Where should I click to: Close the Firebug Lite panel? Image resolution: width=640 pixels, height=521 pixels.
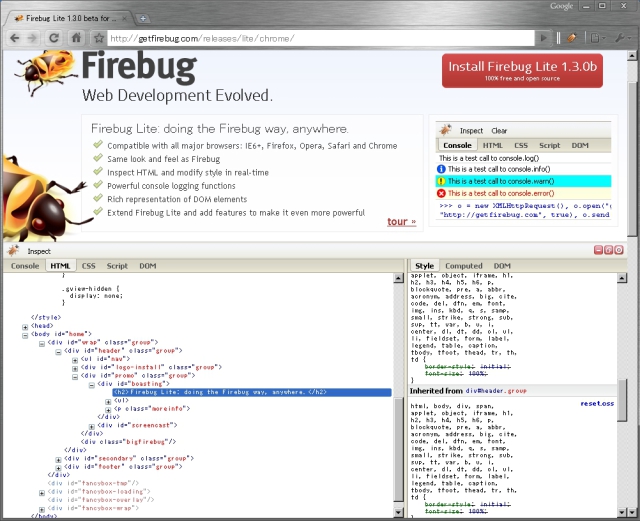[619, 250]
